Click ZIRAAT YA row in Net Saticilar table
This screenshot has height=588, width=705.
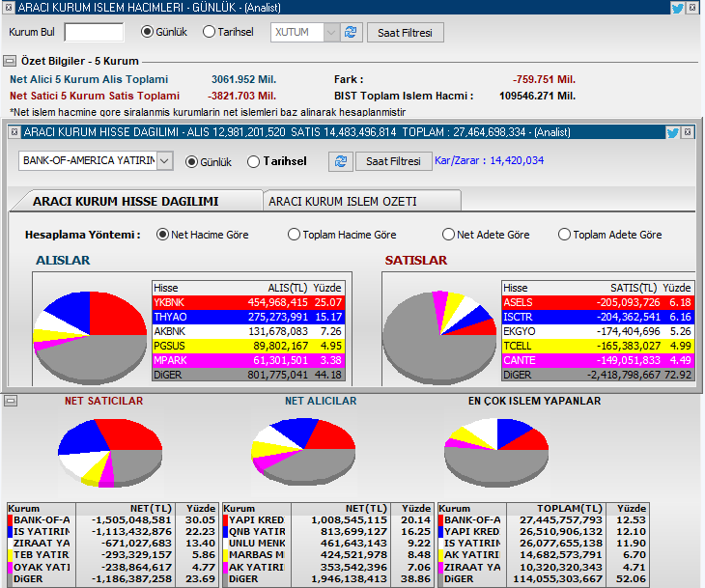(112, 543)
